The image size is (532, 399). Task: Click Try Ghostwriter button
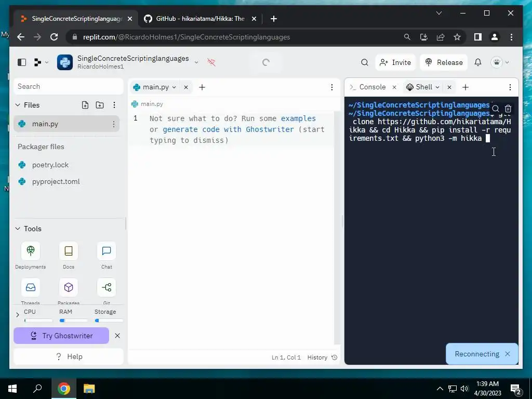coord(61,336)
